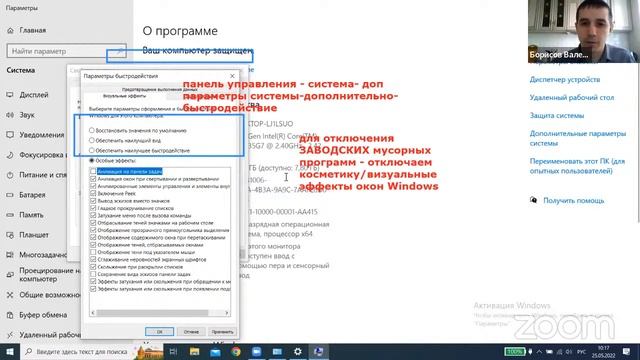Screen dimensions: 640x360
Task: Click OK in performance options dialog
Action: tap(160, 331)
